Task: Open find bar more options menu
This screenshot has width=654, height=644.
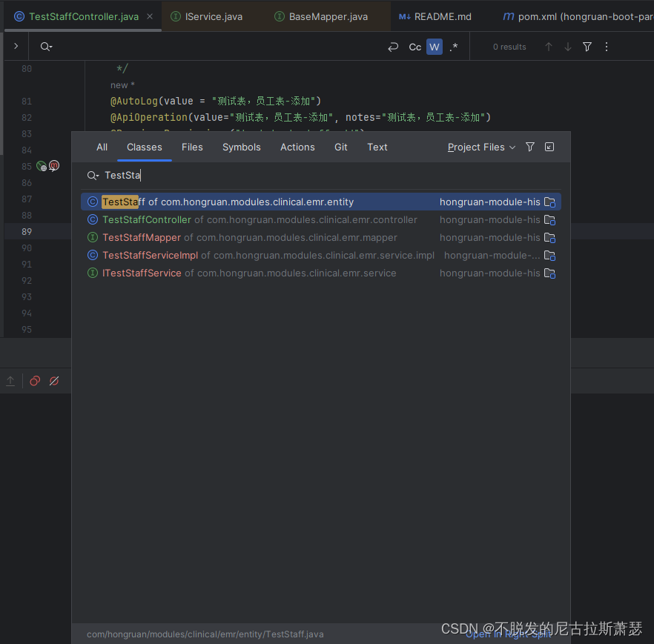Action: tap(607, 47)
